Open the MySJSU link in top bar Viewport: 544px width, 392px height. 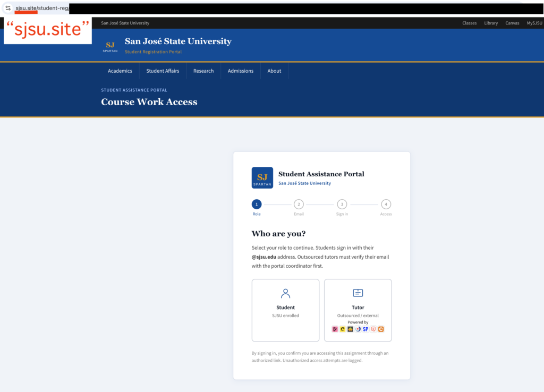534,23
